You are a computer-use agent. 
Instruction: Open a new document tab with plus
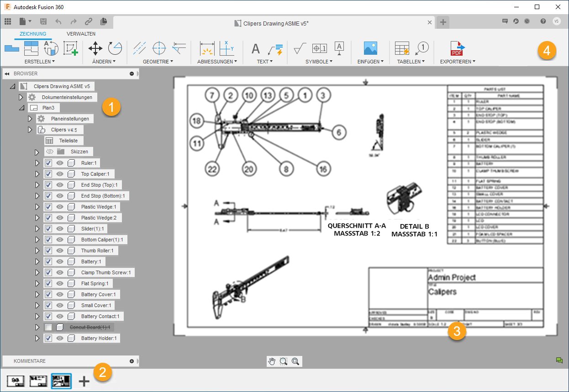[443, 22]
